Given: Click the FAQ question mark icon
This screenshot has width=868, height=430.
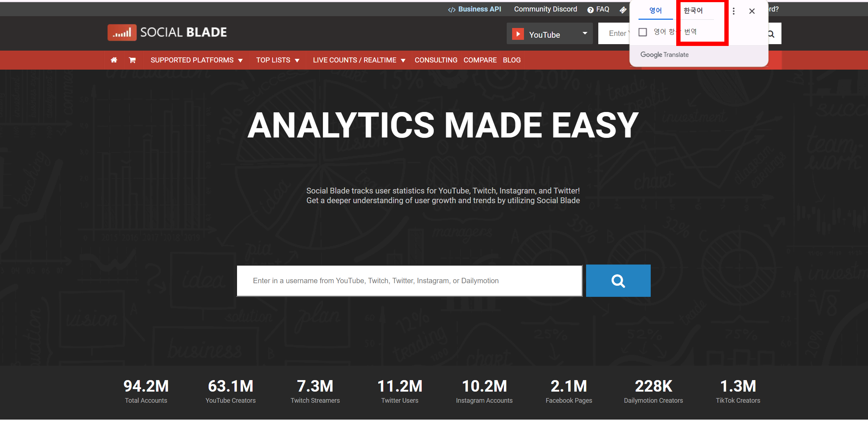Looking at the screenshot, I should (590, 10).
